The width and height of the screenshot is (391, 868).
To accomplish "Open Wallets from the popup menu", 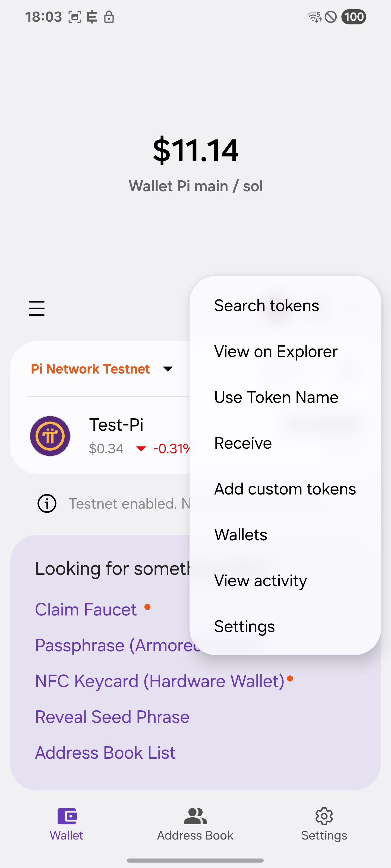I will (241, 535).
